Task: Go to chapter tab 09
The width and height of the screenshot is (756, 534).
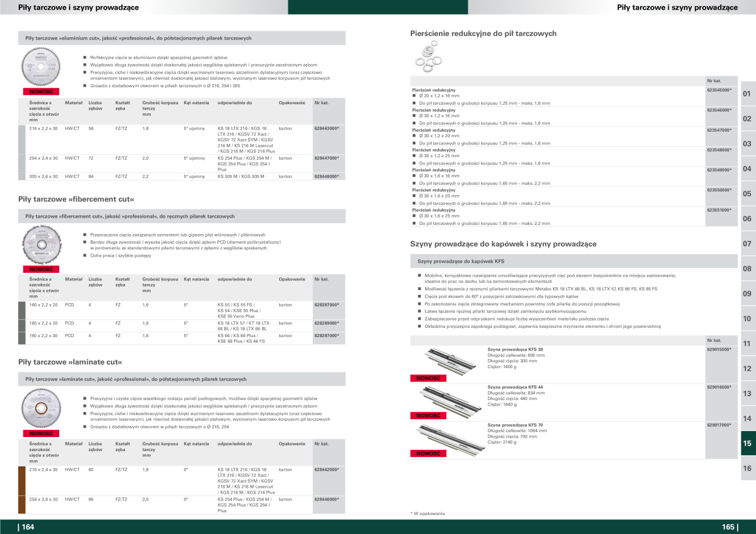Action: click(x=747, y=294)
